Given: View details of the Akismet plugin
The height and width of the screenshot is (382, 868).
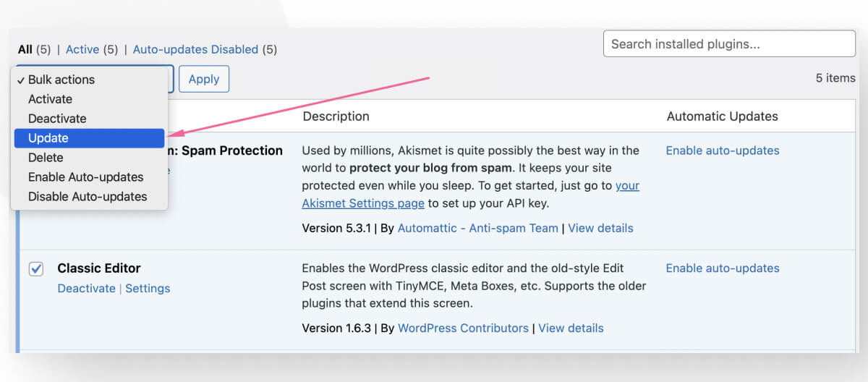Looking at the screenshot, I should click(600, 228).
